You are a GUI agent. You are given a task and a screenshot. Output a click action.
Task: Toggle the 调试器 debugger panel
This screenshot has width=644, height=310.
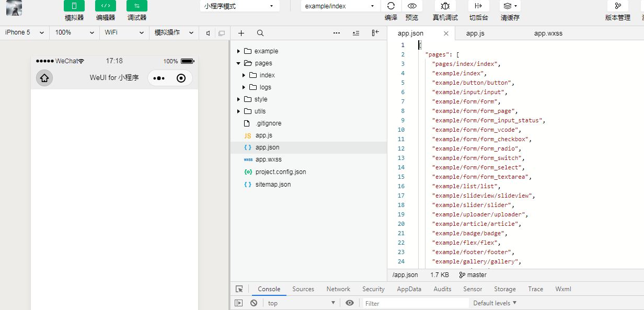[136, 6]
